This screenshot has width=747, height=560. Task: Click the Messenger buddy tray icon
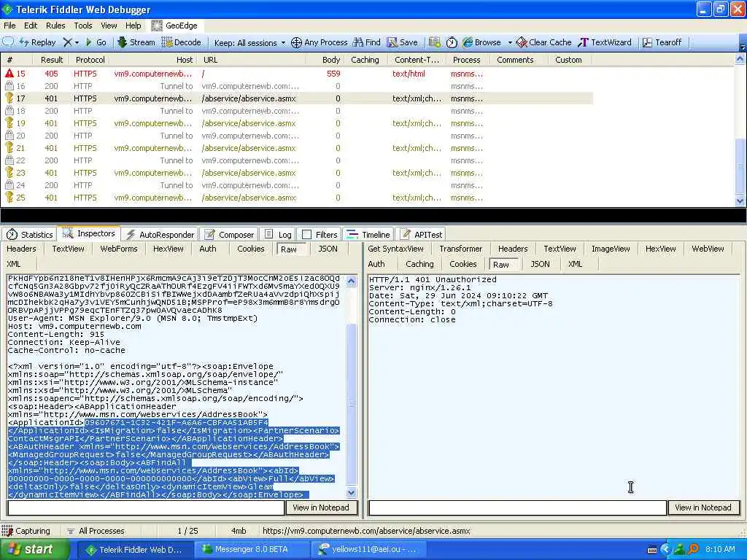(x=679, y=550)
